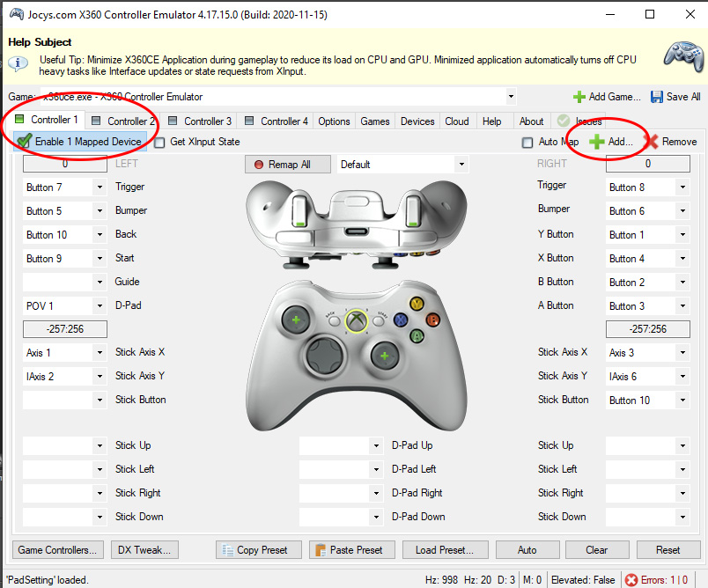Click the right stick on controller image
The width and height of the screenshot is (708, 588).
point(384,356)
